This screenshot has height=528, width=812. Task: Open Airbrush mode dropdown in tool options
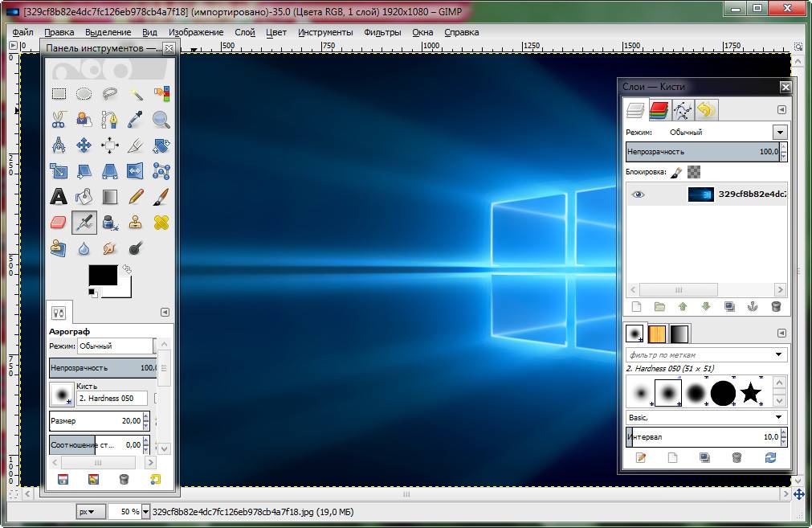(x=115, y=346)
